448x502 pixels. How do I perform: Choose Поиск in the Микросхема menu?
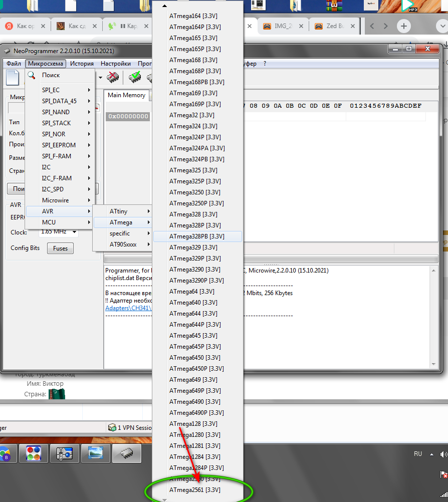(51, 75)
